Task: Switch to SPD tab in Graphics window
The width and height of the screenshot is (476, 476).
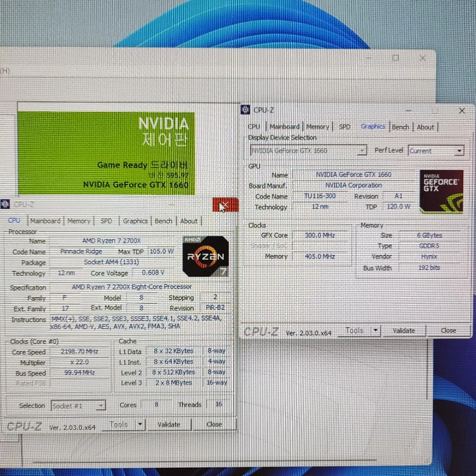Action: pyautogui.click(x=345, y=126)
